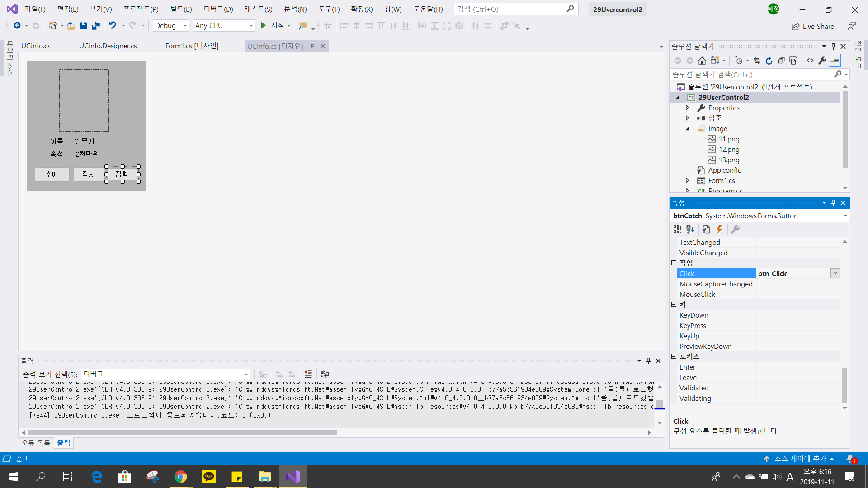Click Collapse All icon in Solution Explorer

(781, 61)
